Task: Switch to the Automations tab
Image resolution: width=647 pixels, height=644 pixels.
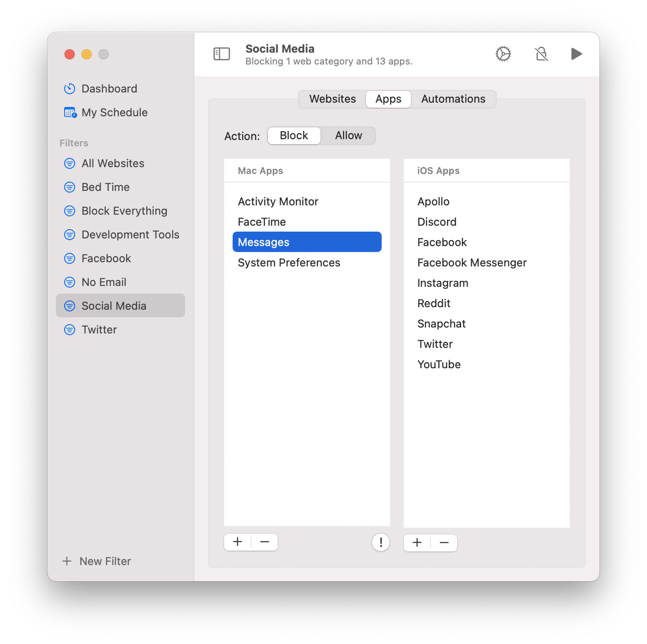Action: click(453, 99)
